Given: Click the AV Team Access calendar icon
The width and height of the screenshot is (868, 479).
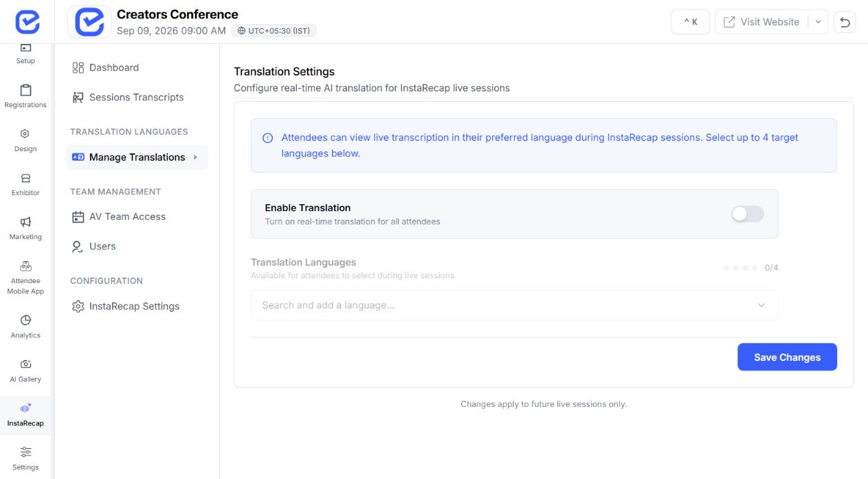Looking at the screenshot, I should click(78, 216).
